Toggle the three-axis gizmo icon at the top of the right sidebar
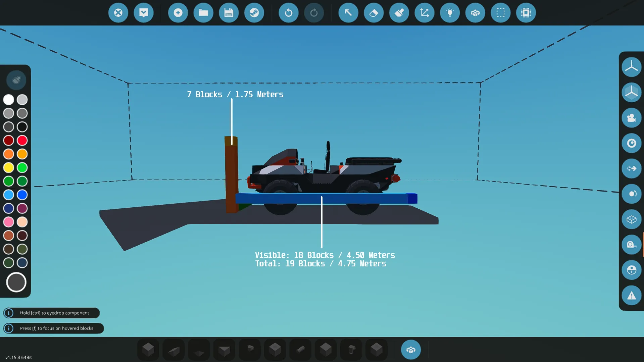644x362 pixels. pos(631,67)
